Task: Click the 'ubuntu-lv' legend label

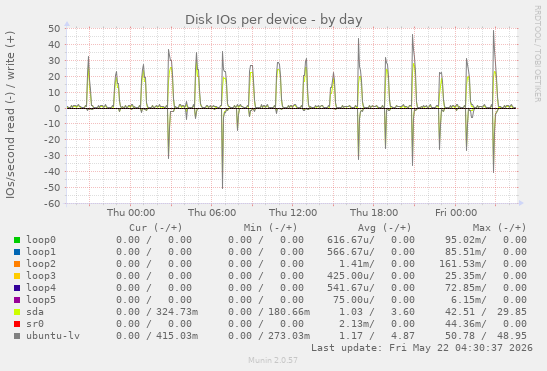Action: pos(53,336)
